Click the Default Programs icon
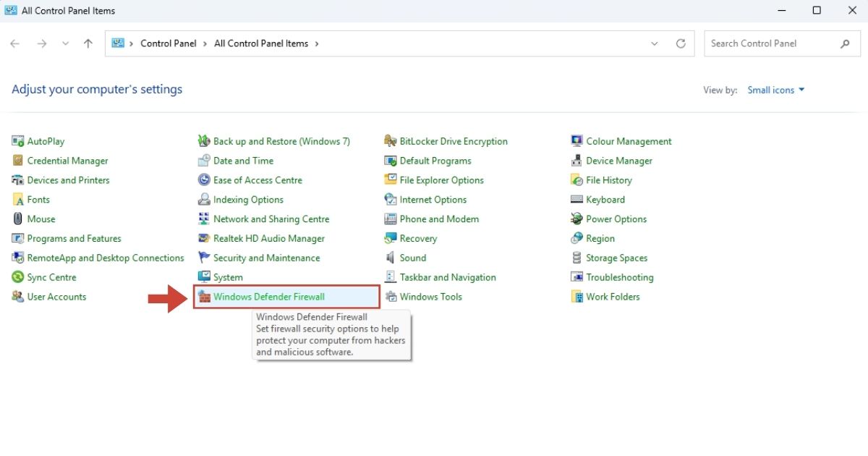The height and width of the screenshot is (456, 868). (x=391, y=161)
